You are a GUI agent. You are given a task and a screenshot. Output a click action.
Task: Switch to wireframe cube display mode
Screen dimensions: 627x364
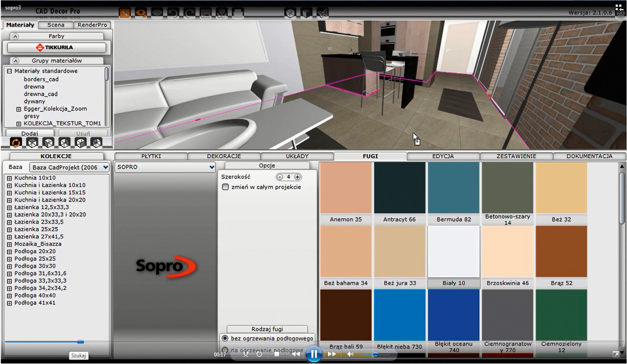coord(291,13)
